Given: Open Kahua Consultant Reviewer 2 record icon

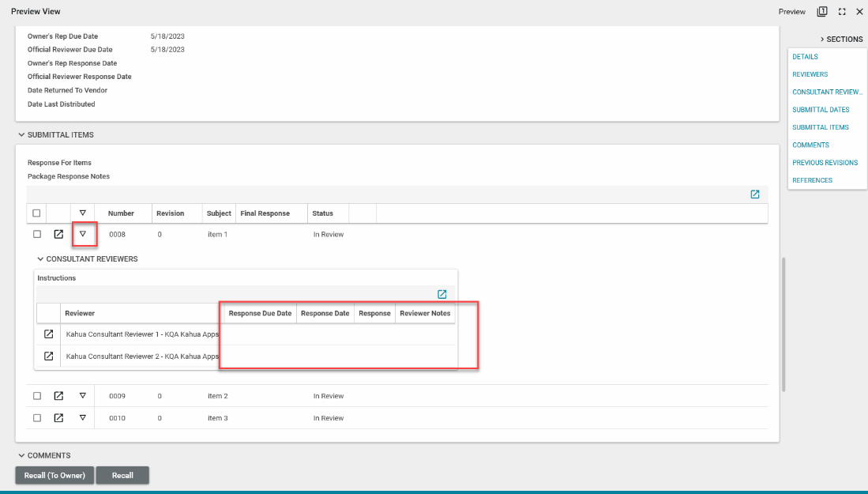Looking at the screenshot, I should 48,356.
